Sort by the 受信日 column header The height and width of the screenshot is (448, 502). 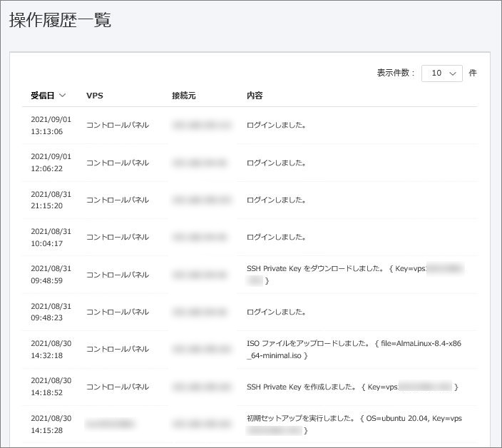point(48,96)
